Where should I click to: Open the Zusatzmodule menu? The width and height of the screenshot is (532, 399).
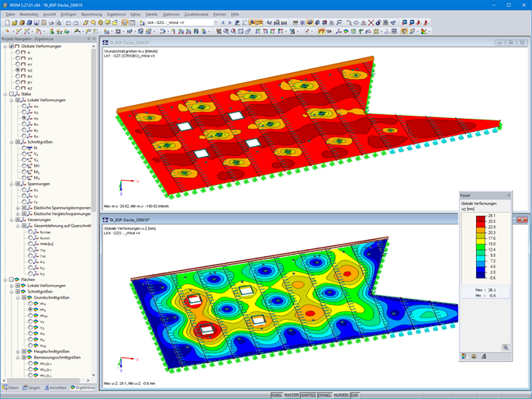[x=196, y=14]
